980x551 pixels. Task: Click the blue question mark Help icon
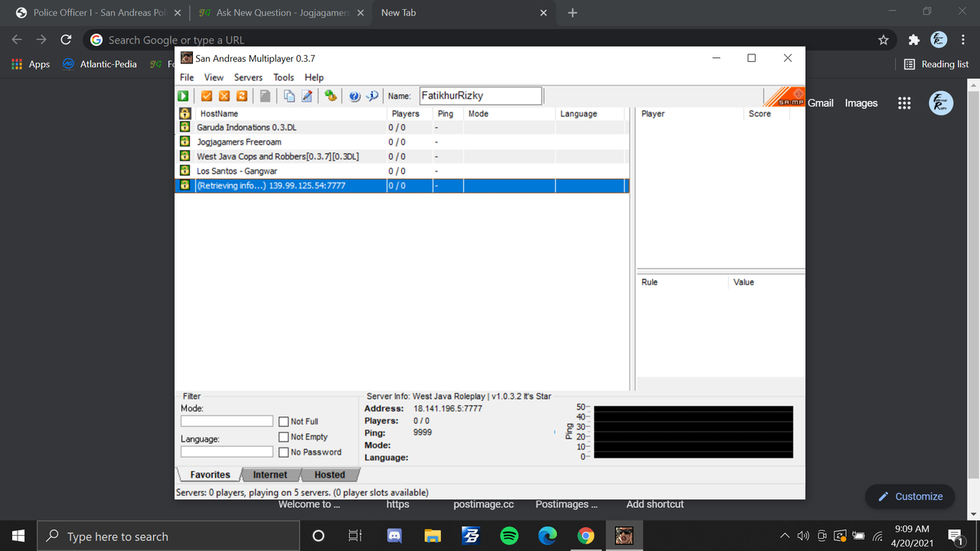[354, 96]
